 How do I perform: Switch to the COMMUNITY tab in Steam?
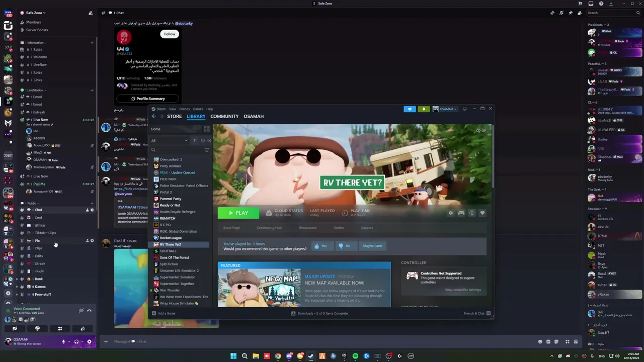coord(224,116)
